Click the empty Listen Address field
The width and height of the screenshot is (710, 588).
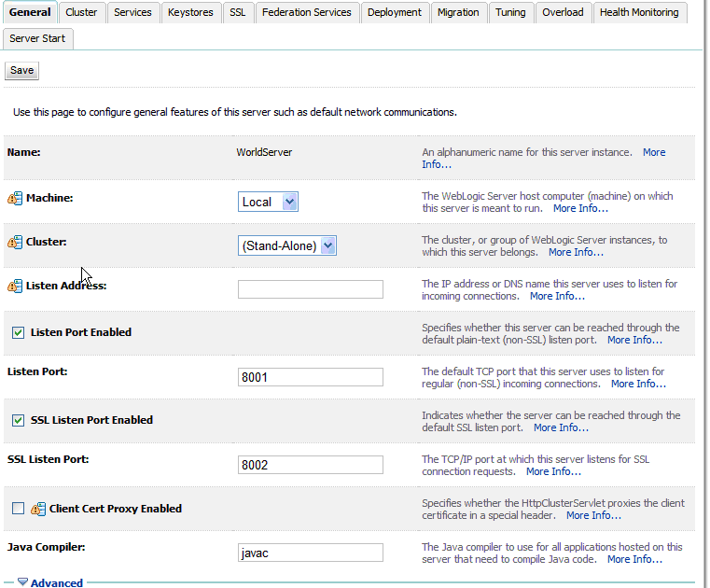click(311, 289)
